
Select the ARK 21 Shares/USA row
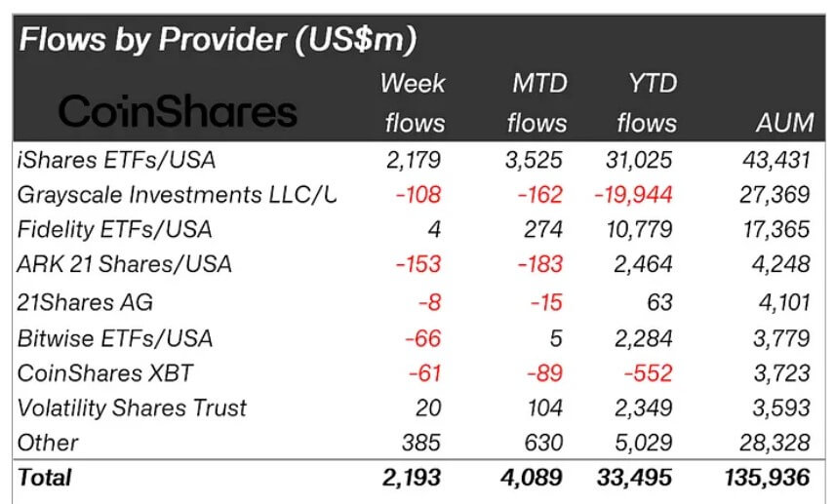[x=418, y=264]
